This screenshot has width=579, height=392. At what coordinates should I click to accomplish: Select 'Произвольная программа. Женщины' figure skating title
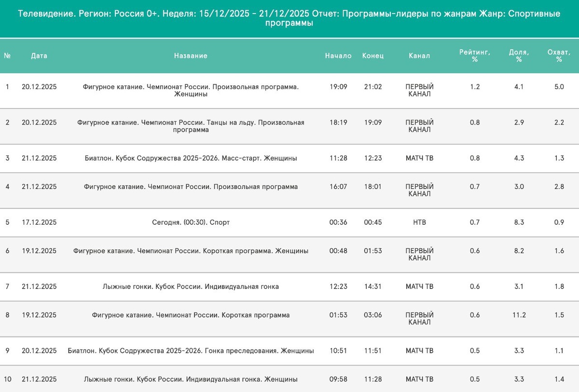point(191,91)
